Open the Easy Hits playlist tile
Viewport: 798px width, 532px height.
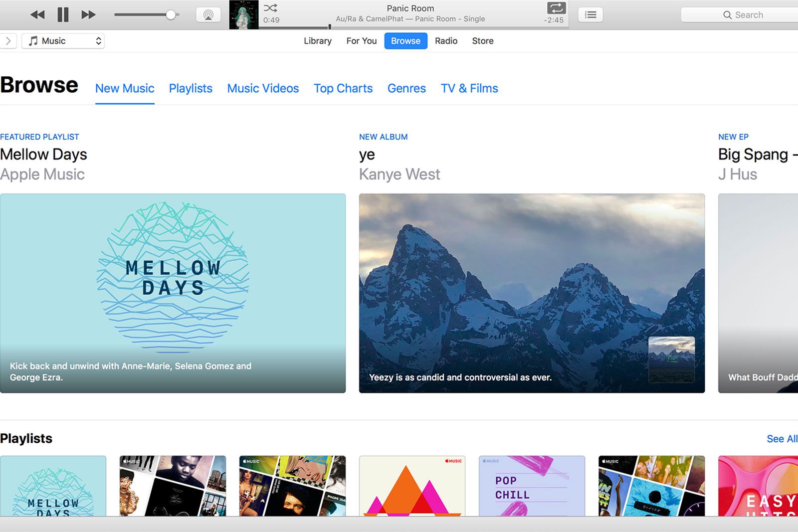coord(758,486)
